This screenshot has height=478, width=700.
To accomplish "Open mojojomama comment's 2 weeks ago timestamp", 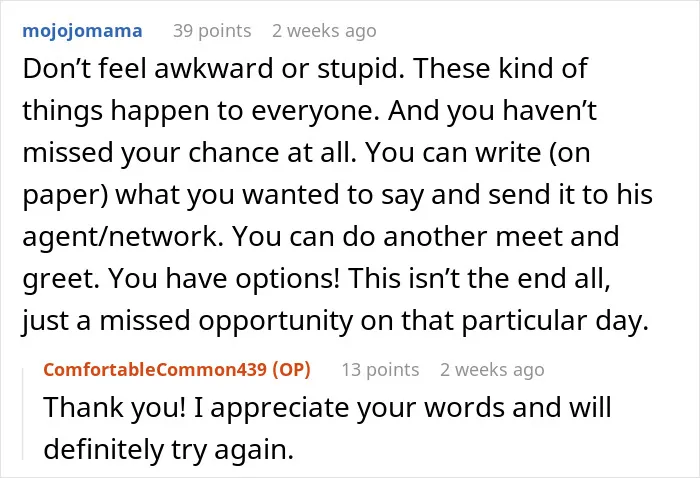I will click(x=324, y=31).
